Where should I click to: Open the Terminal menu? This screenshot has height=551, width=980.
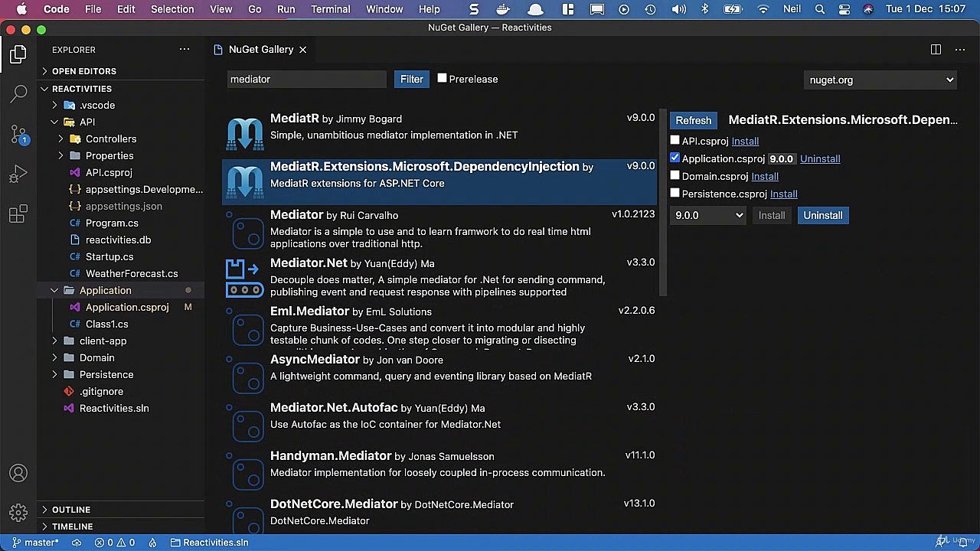point(331,9)
